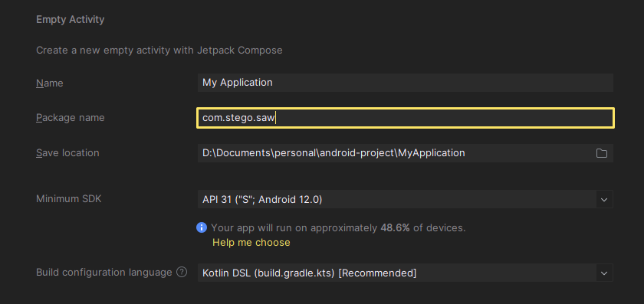Screen dimensions: 644x304
Task: Click the 'Empty Activity' heading
Action: click(x=71, y=19)
